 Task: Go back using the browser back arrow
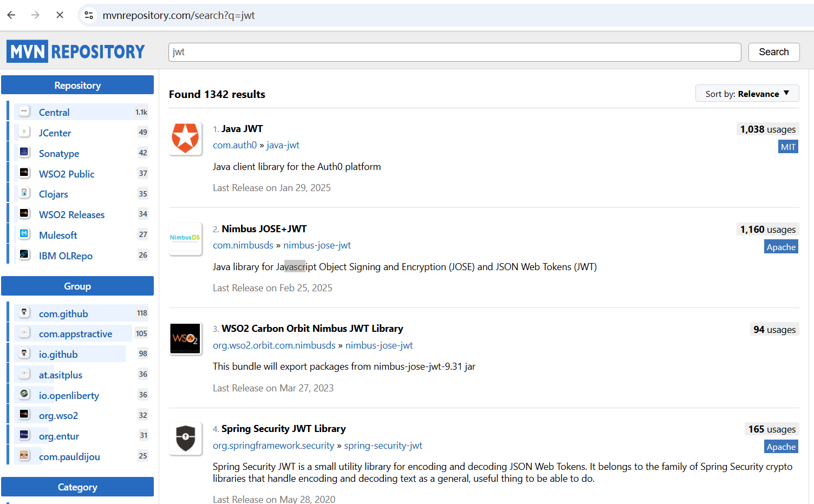pyautogui.click(x=11, y=15)
